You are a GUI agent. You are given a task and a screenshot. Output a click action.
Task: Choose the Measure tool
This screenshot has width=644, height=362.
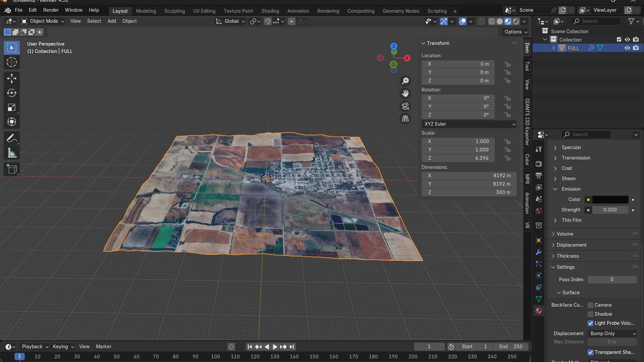coord(12,153)
